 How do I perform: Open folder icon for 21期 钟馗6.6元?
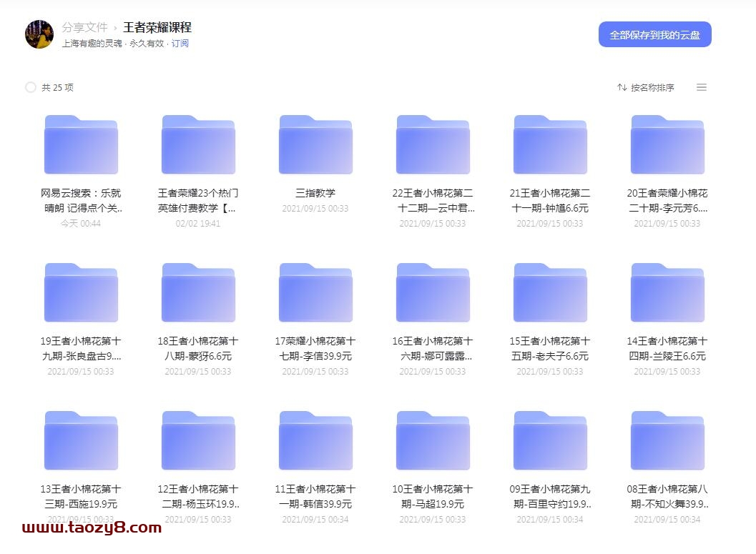(x=550, y=144)
